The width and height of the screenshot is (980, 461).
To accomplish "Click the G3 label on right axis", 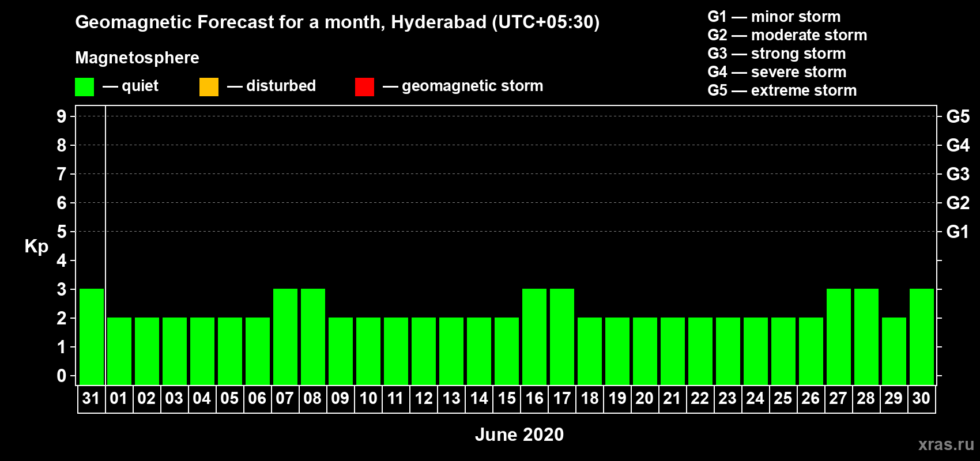I will (x=958, y=174).
